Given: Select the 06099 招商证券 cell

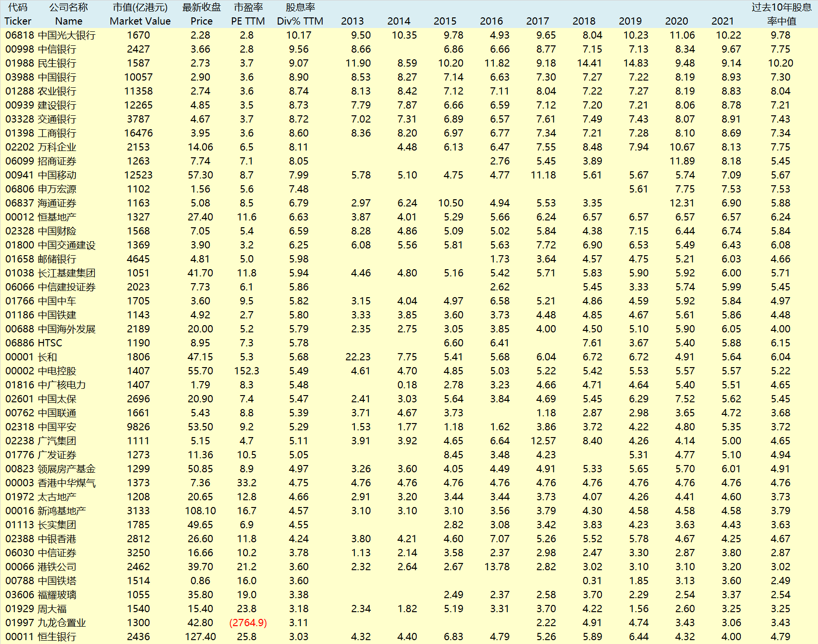Looking at the screenshot, I should 41,161.
